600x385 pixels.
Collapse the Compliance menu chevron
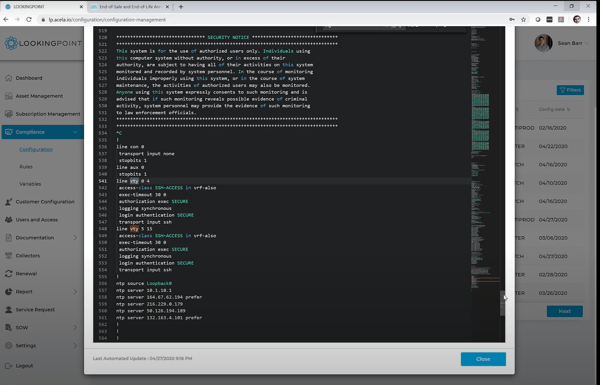click(75, 132)
